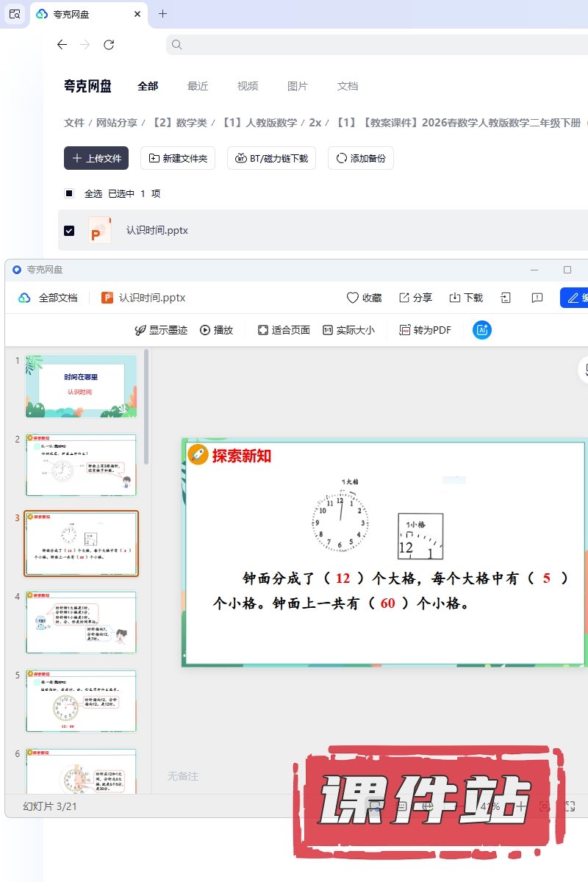Click the 分享 share icon
The image size is (588, 882).
[404, 298]
